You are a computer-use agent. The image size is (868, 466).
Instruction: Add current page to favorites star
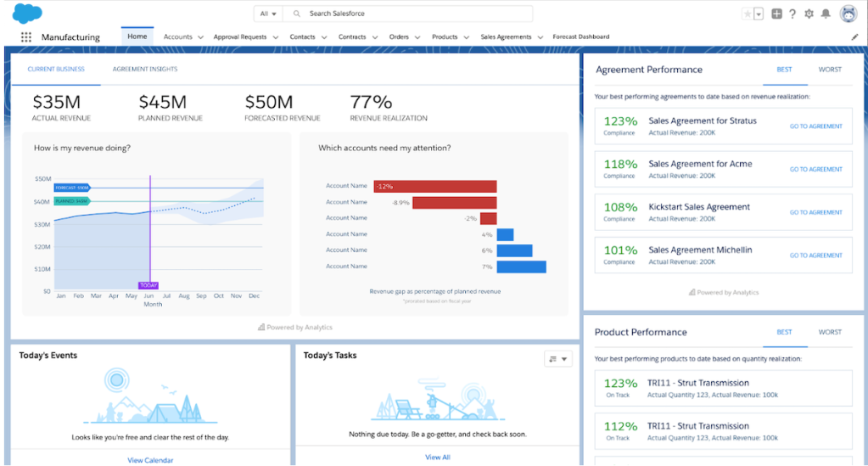pos(747,14)
